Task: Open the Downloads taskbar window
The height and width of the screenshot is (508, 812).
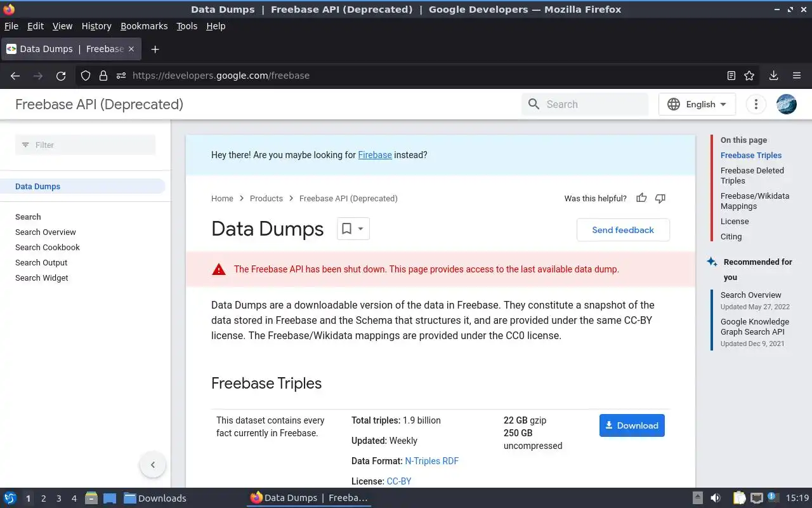Action: point(155,498)
